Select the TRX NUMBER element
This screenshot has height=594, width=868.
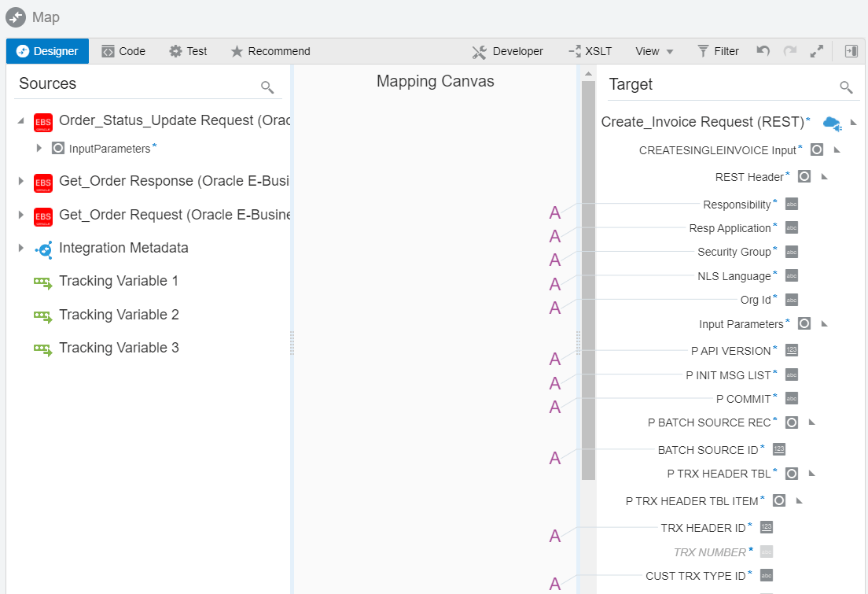(710, 552)
